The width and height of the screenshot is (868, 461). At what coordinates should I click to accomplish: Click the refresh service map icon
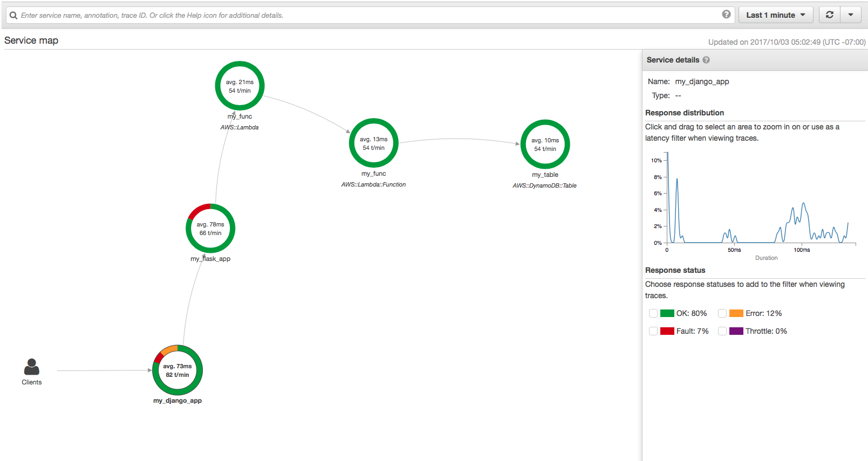830,15
